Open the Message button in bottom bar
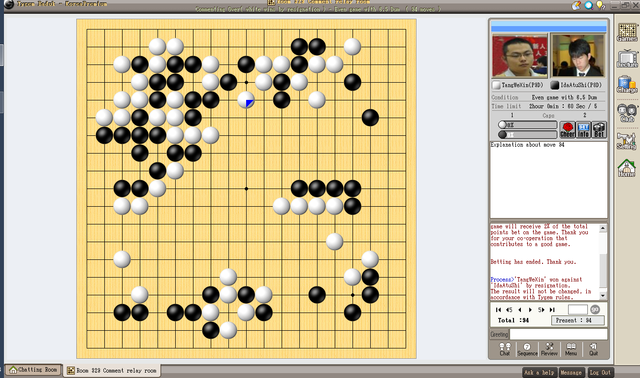 pos(571,372)
